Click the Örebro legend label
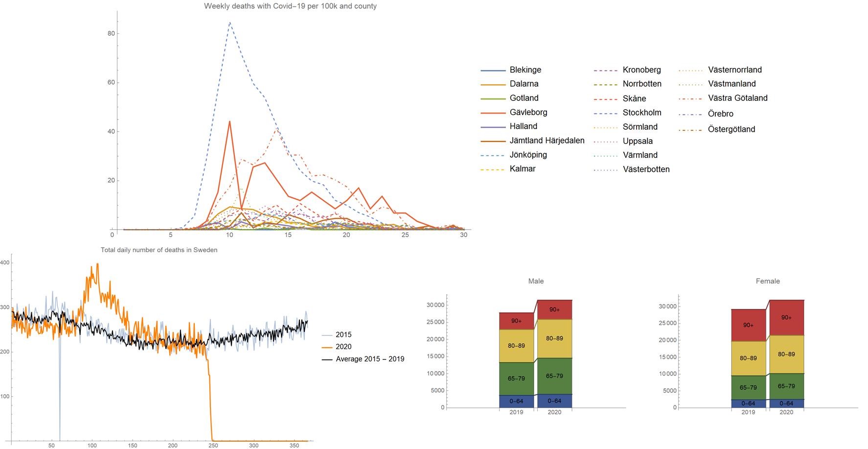868x449 pixels. point(720,114)
